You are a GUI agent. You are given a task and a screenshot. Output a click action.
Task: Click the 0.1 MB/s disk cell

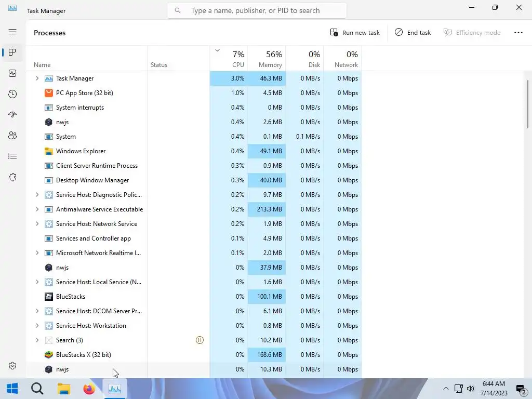pyautogui.click(x=304, y=137)
